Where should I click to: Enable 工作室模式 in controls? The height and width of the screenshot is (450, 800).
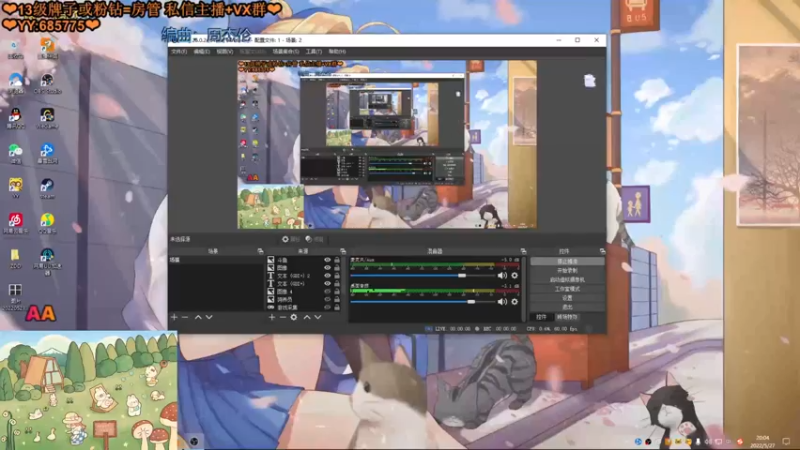567,289
